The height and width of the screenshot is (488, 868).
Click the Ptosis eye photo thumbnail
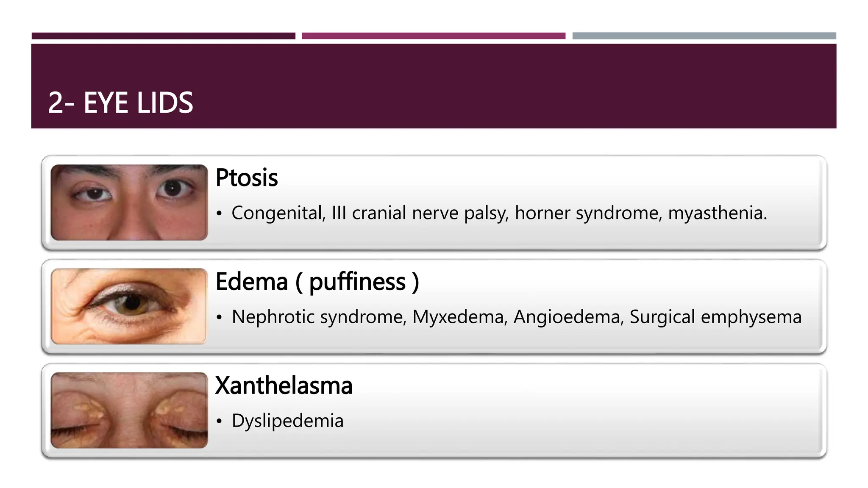click(x=129, y=202)
